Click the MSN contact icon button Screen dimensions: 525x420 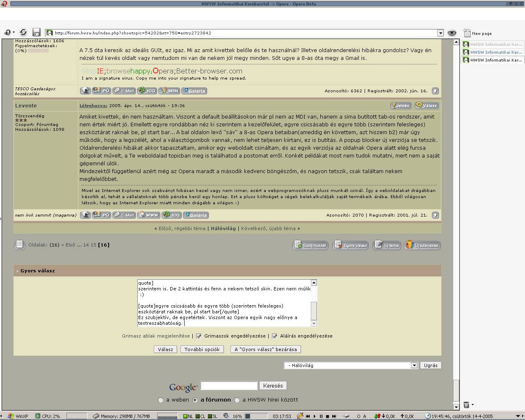point(169,91)
